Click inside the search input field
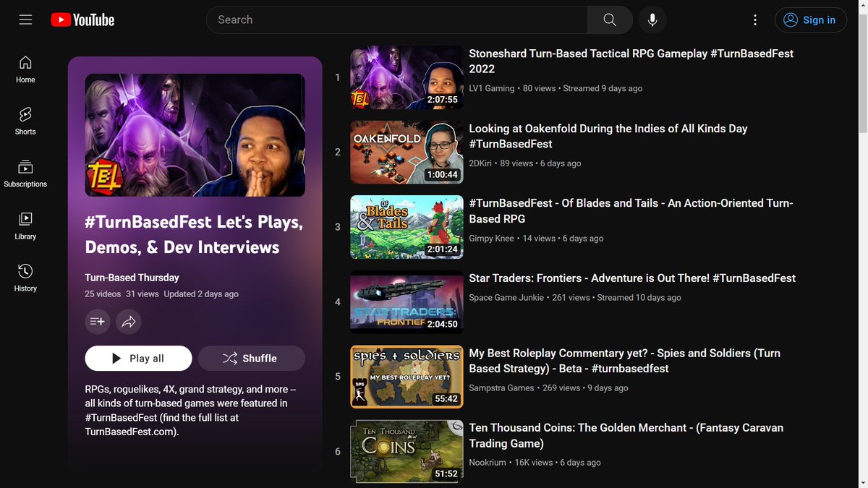Image resolution: width=868 pixels, height=488 pixels. [398, 20]
